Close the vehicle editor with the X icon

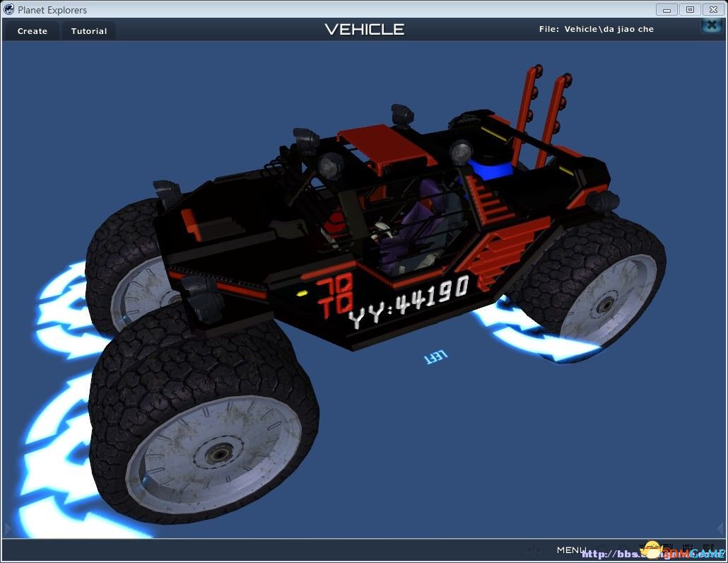[x=710, y=25]
